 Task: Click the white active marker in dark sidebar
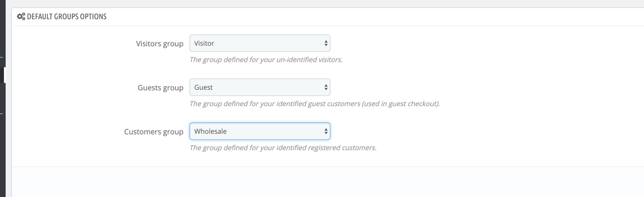5,75
